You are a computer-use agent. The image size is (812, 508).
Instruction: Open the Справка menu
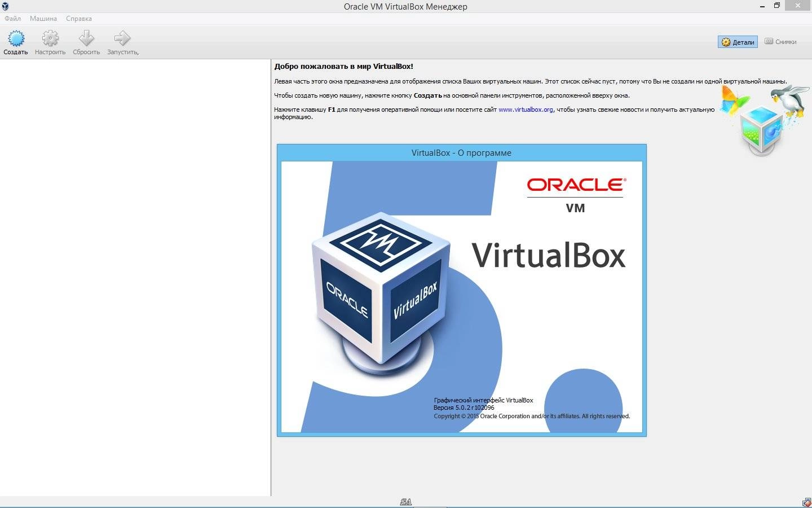point(79,19)
